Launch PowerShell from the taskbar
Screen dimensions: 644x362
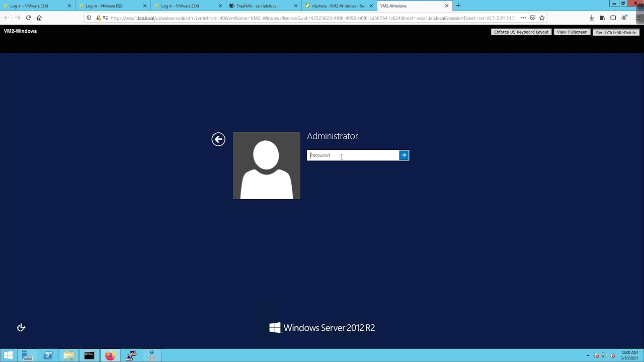click(48, 355)
